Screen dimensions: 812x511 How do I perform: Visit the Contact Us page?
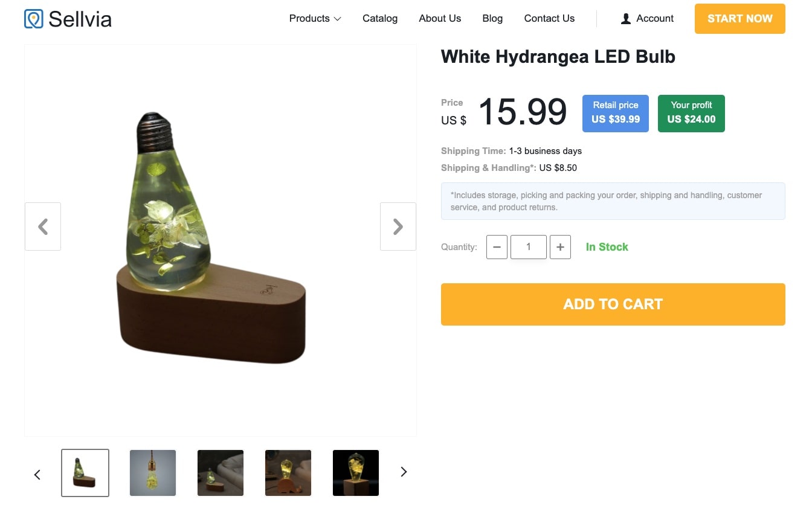click(549, 19)
